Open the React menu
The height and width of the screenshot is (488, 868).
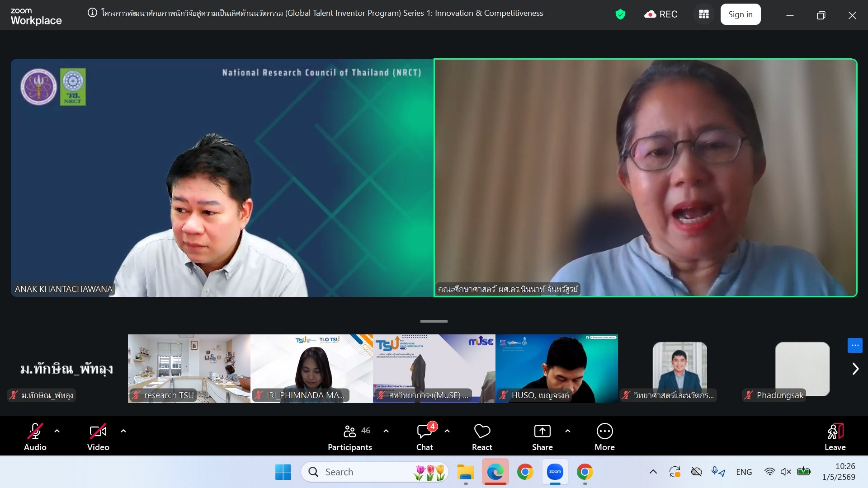point(482,437)
